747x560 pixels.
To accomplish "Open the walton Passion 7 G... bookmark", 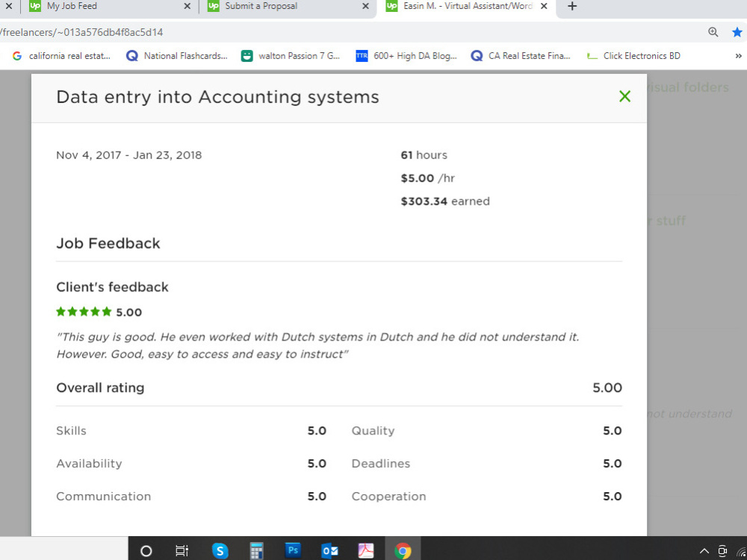I will click(x=291, y=56).
